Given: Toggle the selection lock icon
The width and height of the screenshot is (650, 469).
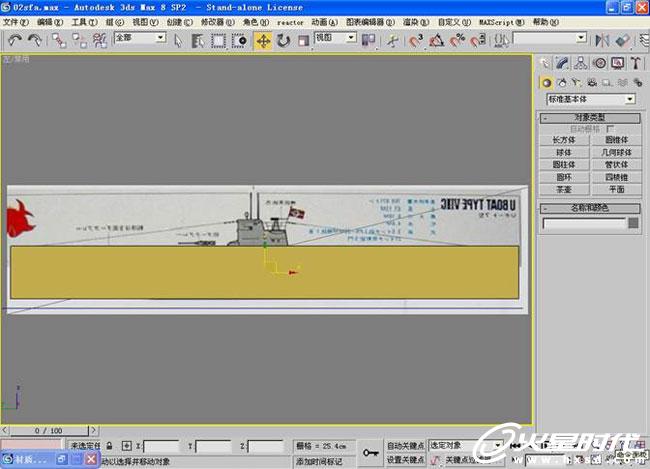Looking at the screenshot, I should [x=109, y=446].
